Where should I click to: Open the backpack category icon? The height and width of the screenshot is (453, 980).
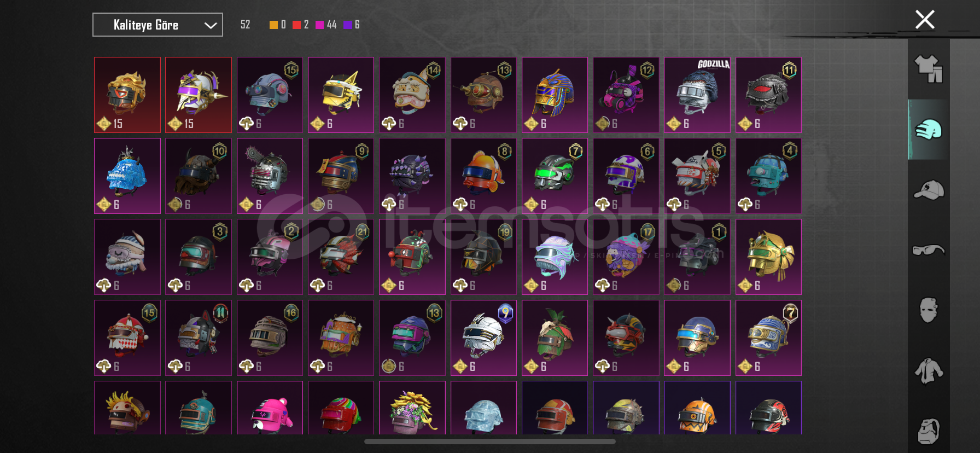pos(929,431)
